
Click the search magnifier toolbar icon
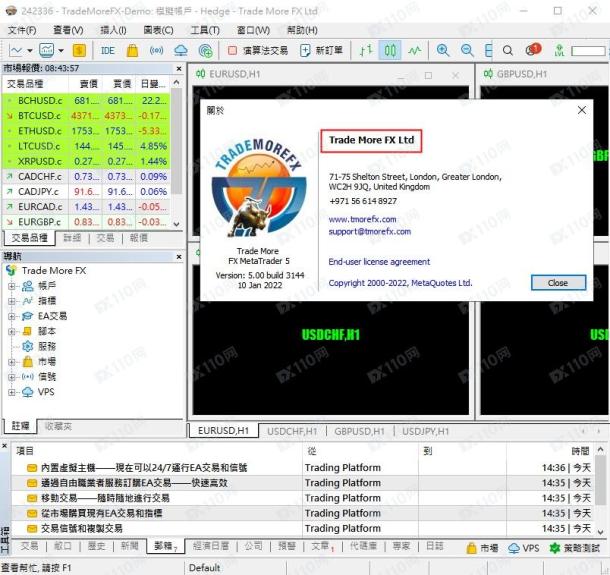[507, 51]
